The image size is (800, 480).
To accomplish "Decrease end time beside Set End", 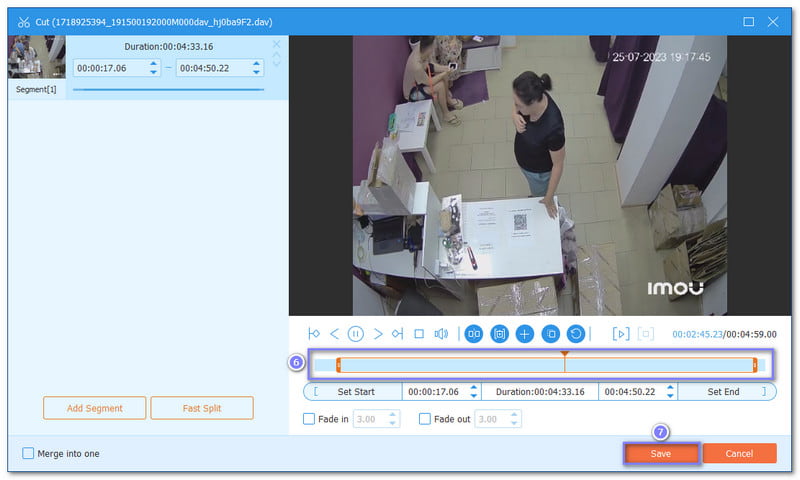I will point(670,396).
